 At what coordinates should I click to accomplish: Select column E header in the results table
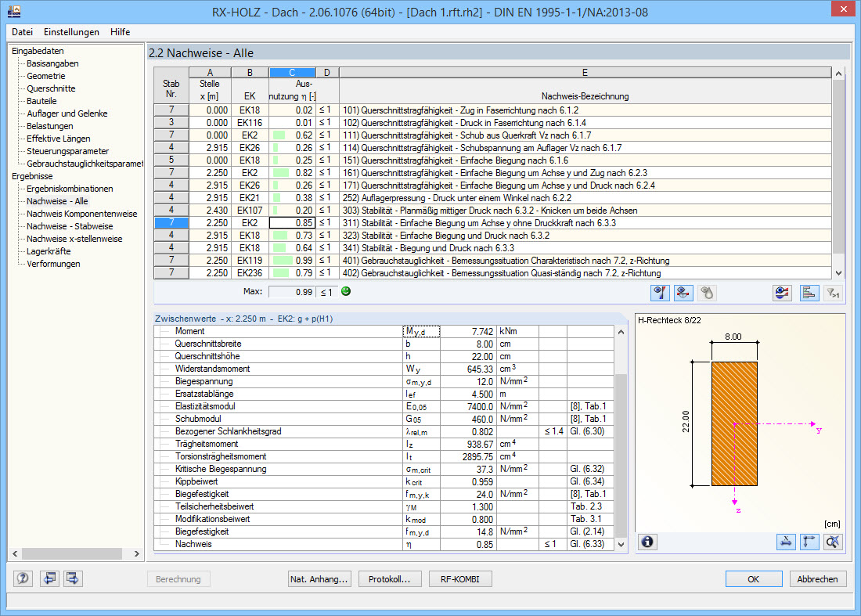click(x=585, y=73)
